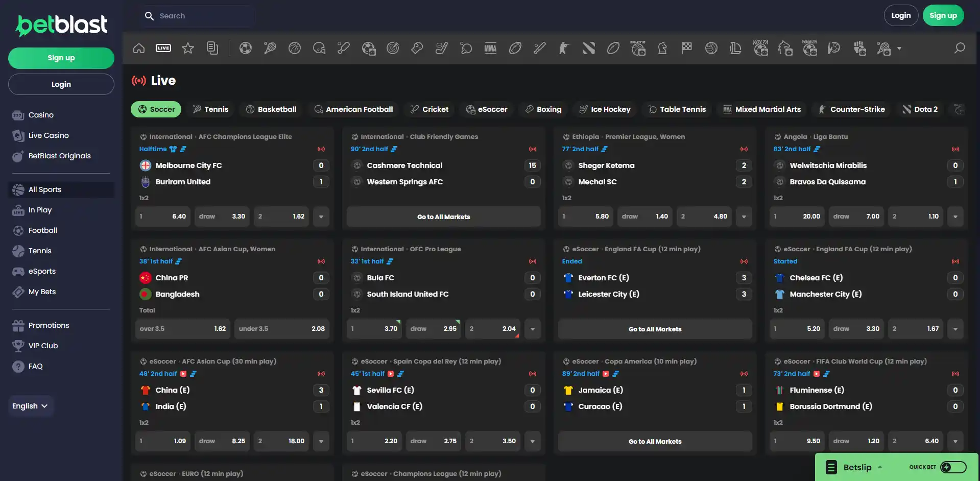
Task: Select the ice hockey stick icon in toolbar
Action: tap(442, 48)
